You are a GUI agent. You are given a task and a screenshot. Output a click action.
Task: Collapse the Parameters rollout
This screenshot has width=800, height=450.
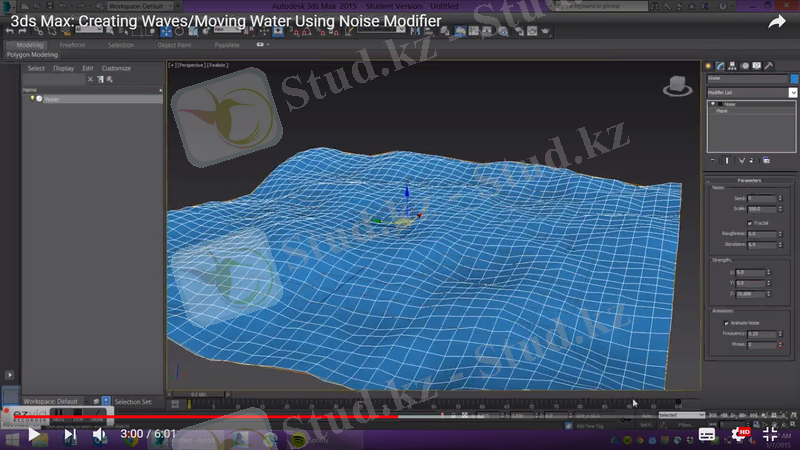click(749, 180)
